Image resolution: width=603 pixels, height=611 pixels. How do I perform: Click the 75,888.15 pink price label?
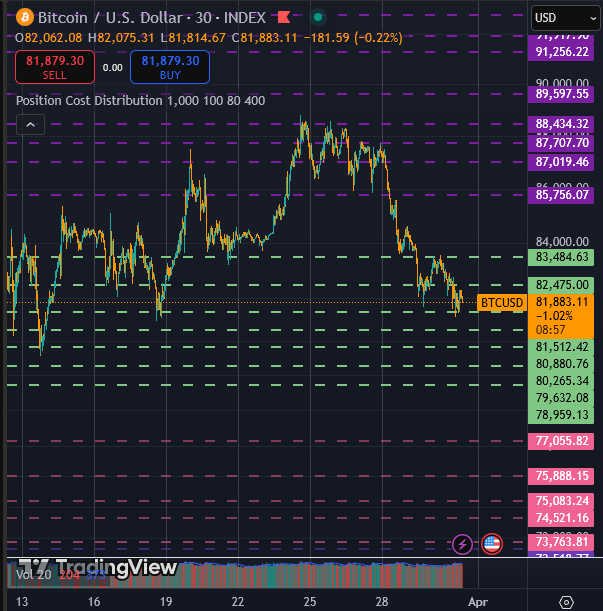561,476
